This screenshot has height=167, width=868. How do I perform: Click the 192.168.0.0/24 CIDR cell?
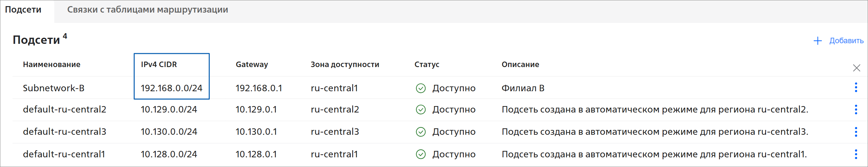click(171, 88)
